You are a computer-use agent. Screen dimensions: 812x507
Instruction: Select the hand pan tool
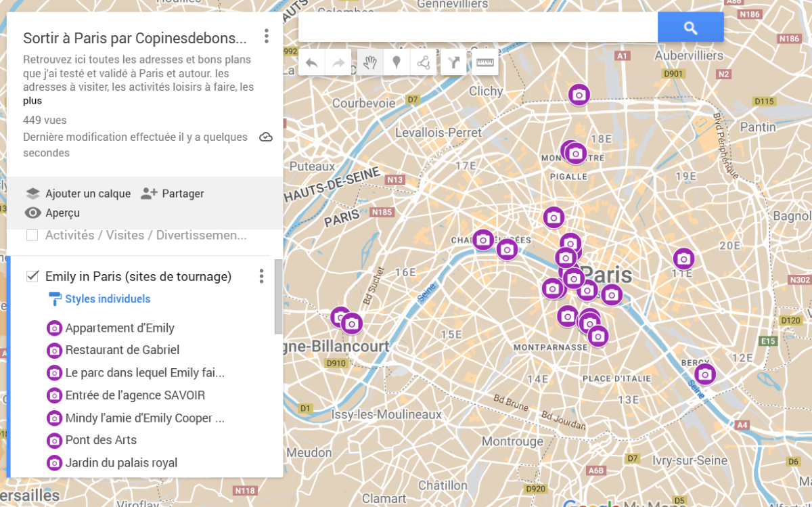369,63
